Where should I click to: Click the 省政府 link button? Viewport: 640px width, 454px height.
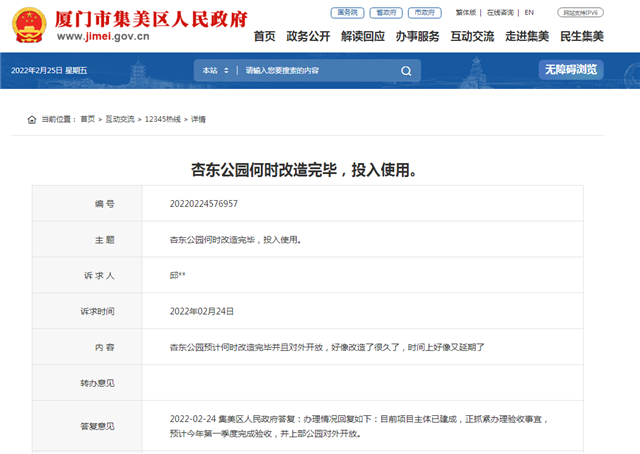click(386, 13)
